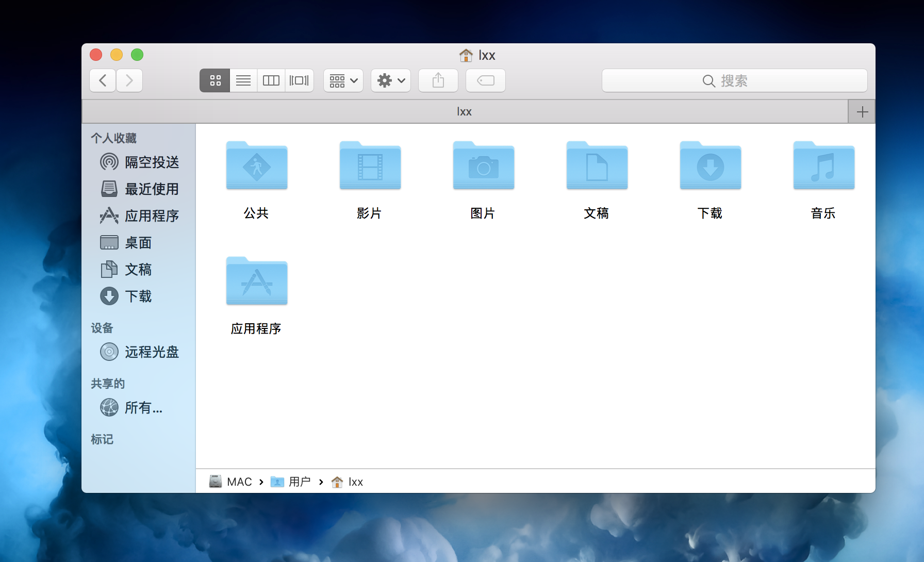Close the Finder window

click(96, 55)
